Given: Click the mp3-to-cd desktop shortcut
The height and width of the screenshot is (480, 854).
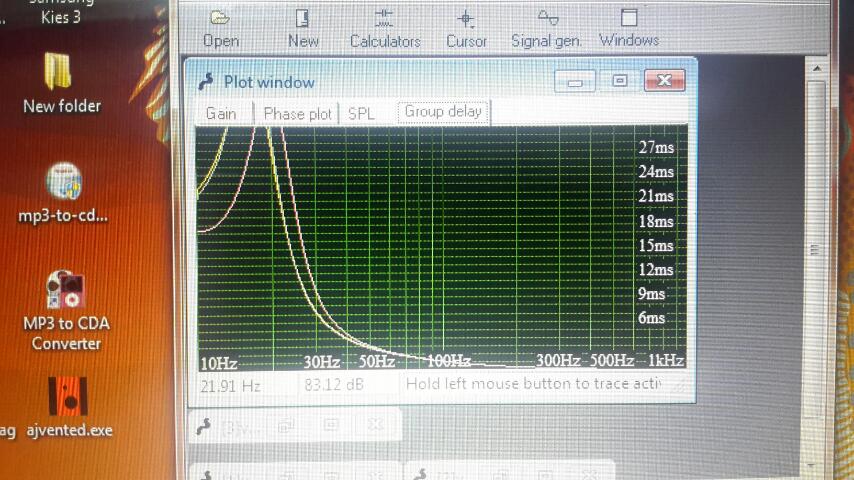Looking at the screenshot, I should (62, 192).
